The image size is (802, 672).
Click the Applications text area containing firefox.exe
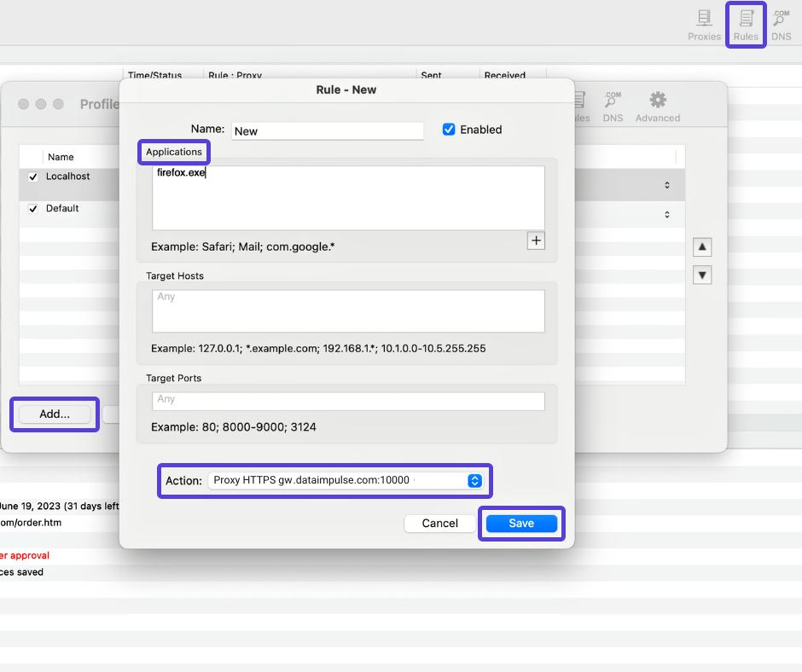pyautogui.click(x=348, y=198)
